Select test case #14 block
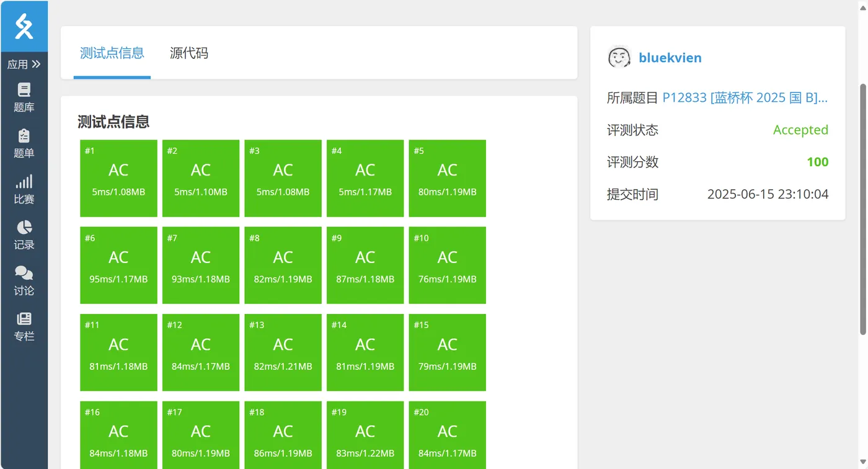This screenshot has height=469, width=868. click(365, 352)
